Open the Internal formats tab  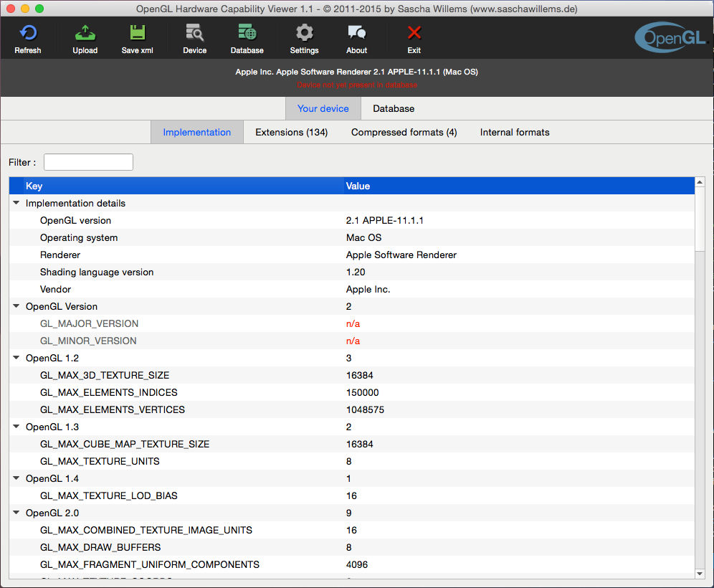click(515, 132)
